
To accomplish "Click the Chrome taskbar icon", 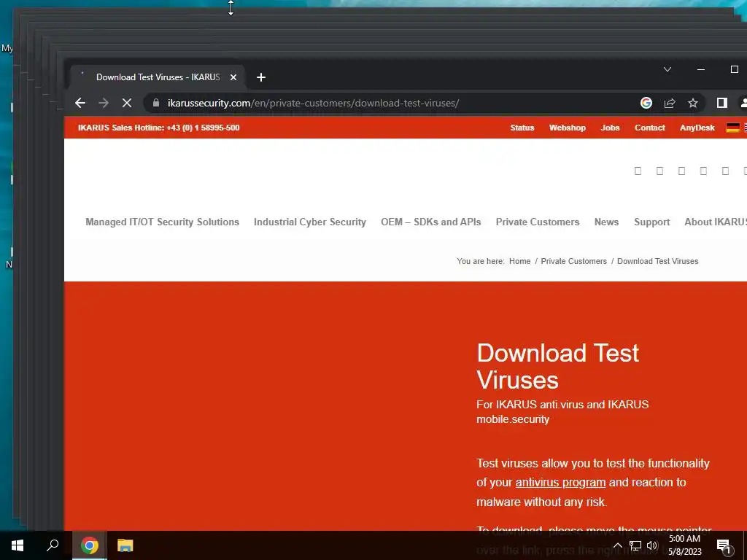I will pos(89,545).
